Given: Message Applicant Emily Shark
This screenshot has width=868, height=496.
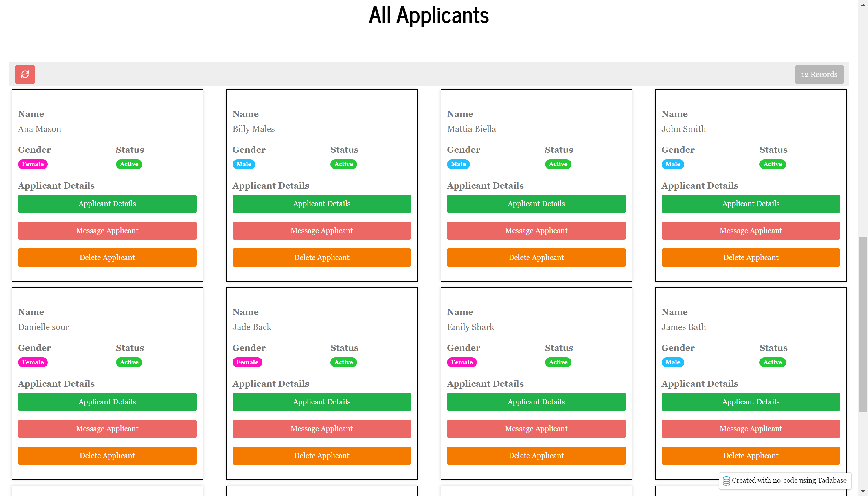Looking at the screenshot, I should click(536, 429).
